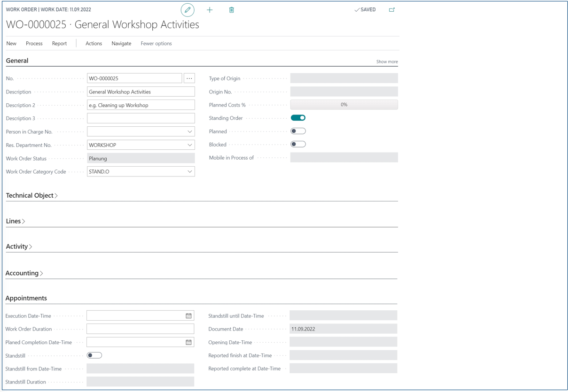571x392 pixels.
Task: Open the Process menu
Action: tap(34, 44)
